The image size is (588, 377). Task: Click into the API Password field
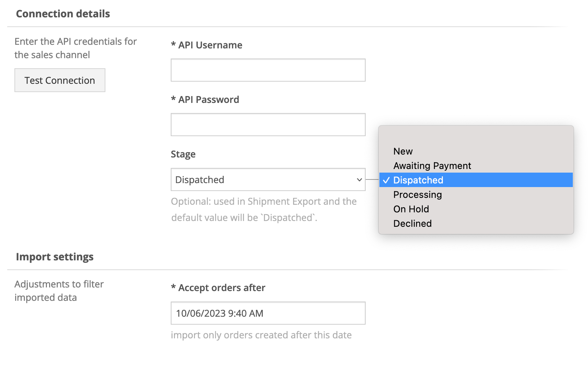coord(268,125)
